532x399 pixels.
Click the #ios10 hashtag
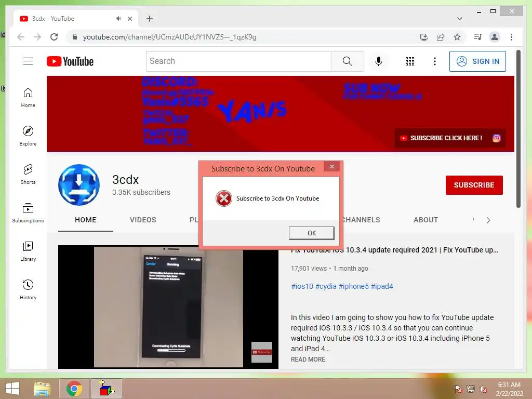point(302,286)
